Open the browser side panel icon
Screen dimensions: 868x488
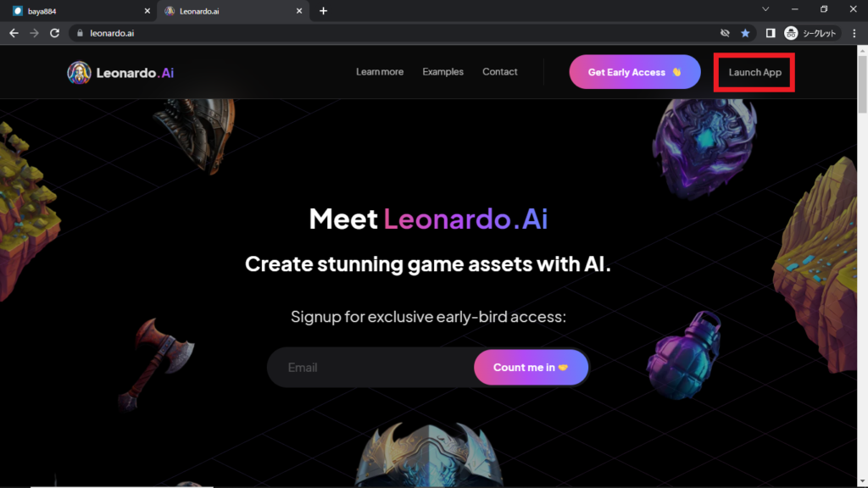770,33
